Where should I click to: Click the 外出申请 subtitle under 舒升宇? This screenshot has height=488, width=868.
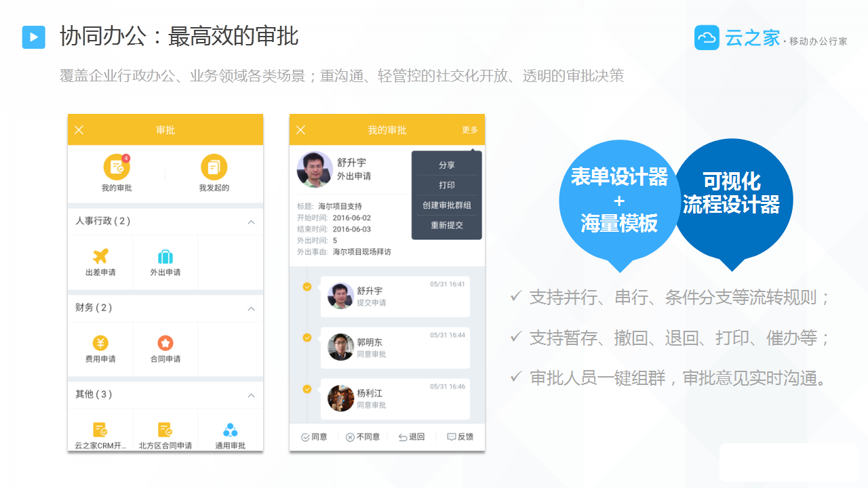point(354,176)
